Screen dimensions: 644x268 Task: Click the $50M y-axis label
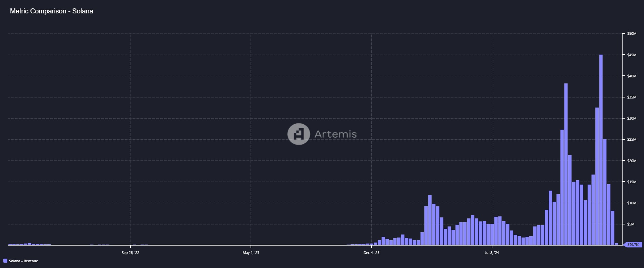coord(632,33)
